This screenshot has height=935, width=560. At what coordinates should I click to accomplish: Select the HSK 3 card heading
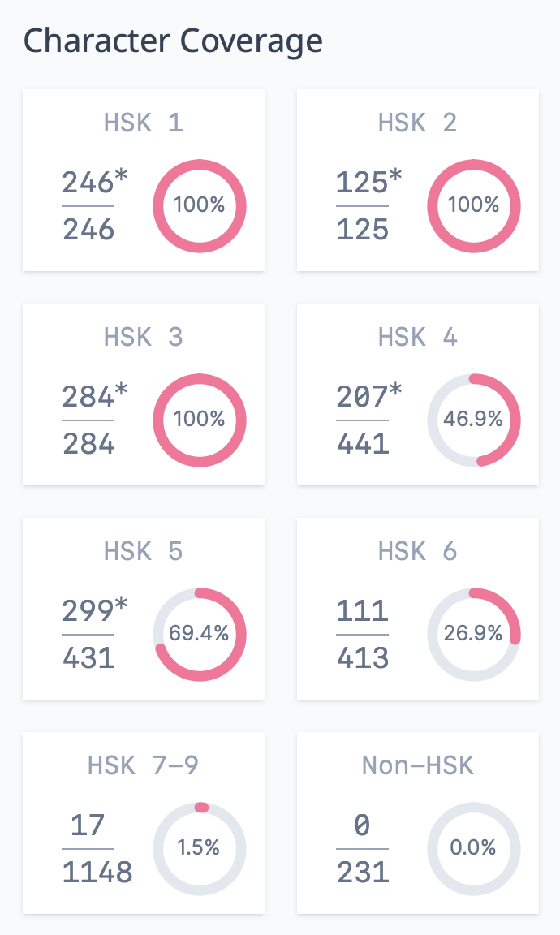click(143, 337)
